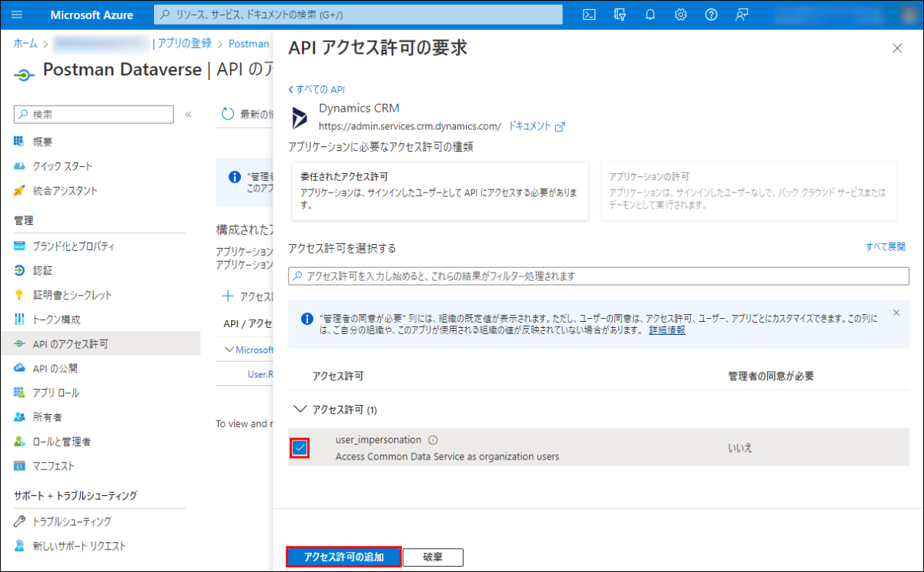Click the user_impersonation permission name
The height and width of the screenshot is (572, 924).
(379, 440)
